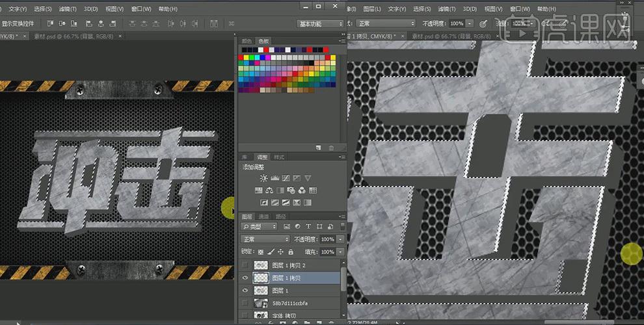This screenshot has height=325, width=644.
Task: Hide the 图层 1 layer
Action: coord(245,291)
